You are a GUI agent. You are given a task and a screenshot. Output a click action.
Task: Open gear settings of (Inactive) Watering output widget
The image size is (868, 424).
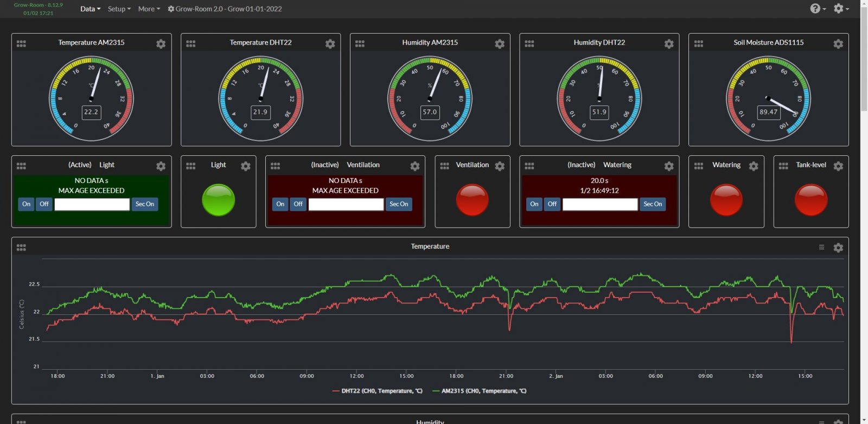pos(669,166)
